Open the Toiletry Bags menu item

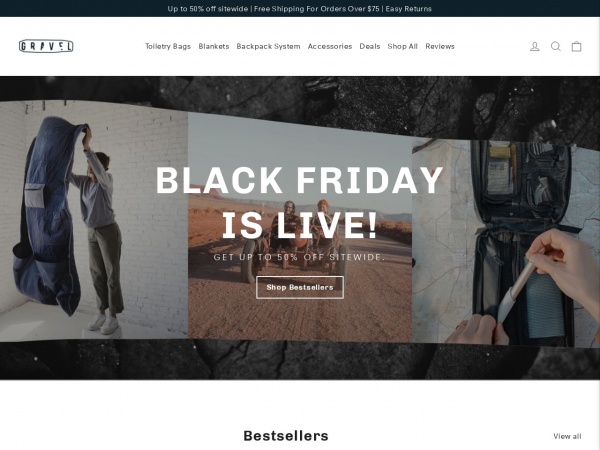point(168,46)
